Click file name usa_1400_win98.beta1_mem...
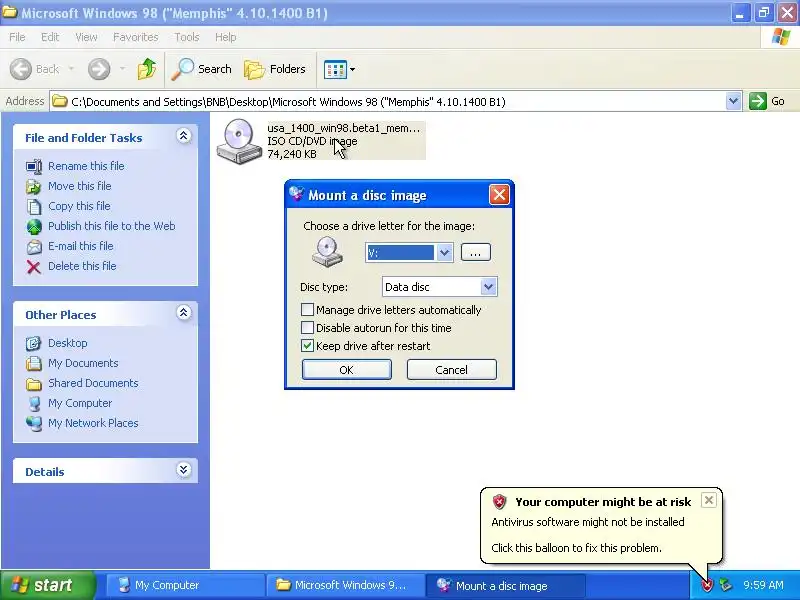800x600 pixels. 343,128
